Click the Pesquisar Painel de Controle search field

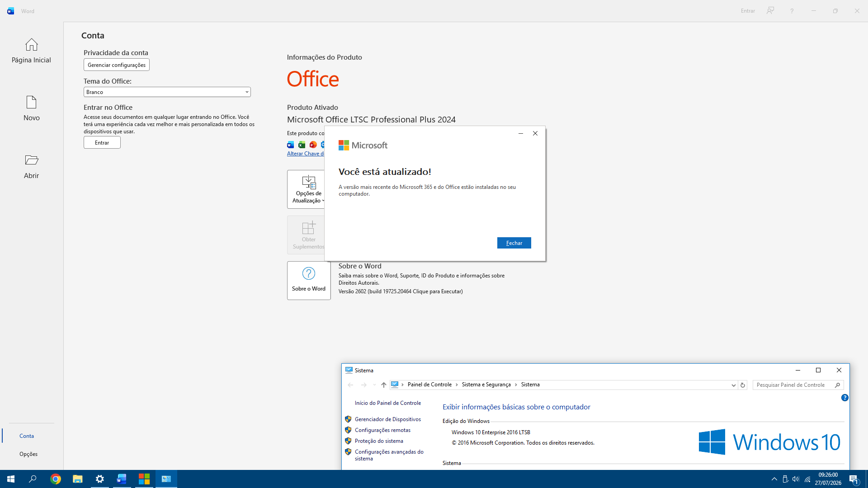(794, 385)
